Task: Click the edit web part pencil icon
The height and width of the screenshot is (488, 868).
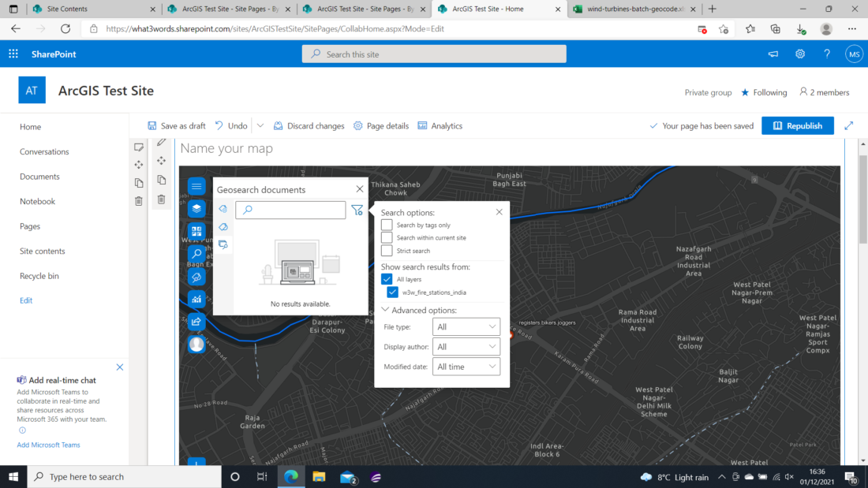Action: point(161,143)
